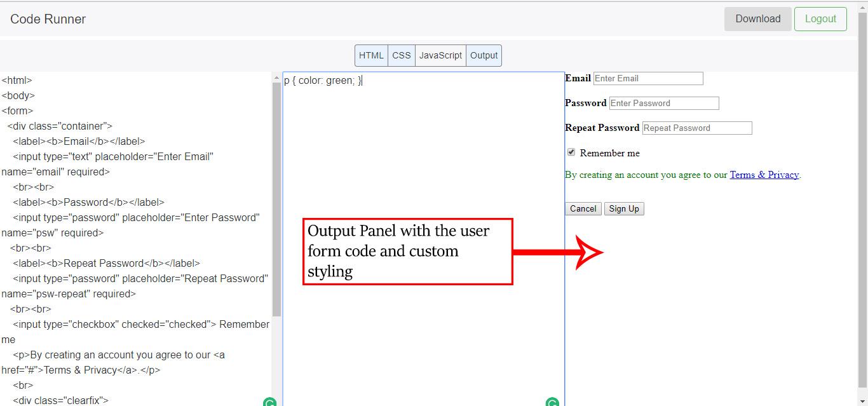Switch to the HTML tab
868x406 pixels.
coord(371,55)
